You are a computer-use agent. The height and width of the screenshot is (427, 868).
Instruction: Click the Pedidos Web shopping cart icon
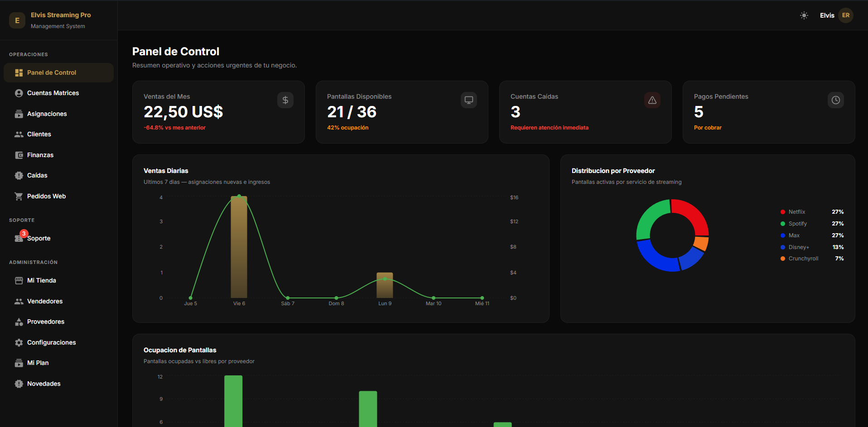click(x=19, y=196)
